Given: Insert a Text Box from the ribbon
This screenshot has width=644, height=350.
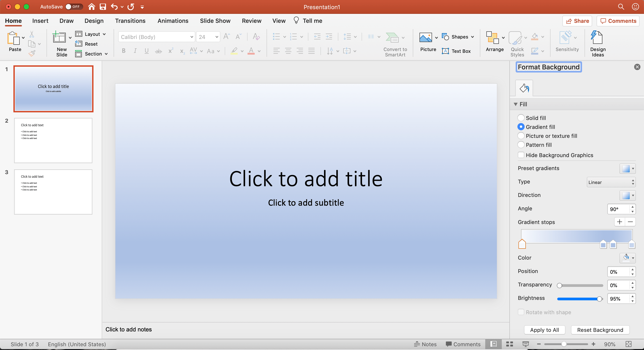Looking at the screenshot, I should click(456, 51).
